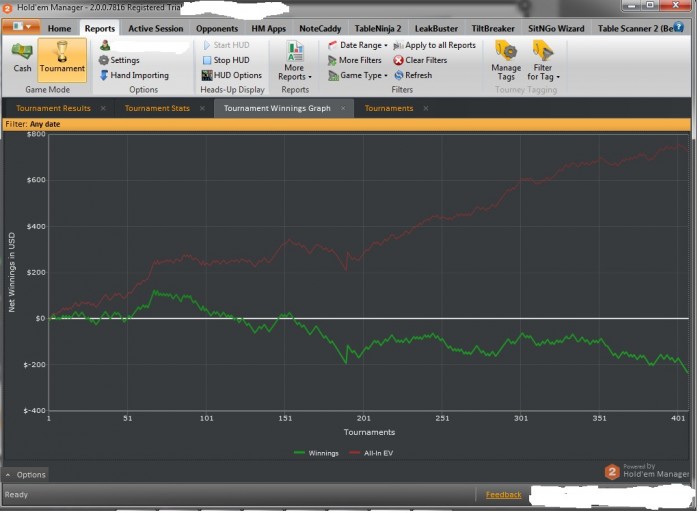This screenshot has height=513, width=700.
Task: Open the help icon
Action: (678, 27)
